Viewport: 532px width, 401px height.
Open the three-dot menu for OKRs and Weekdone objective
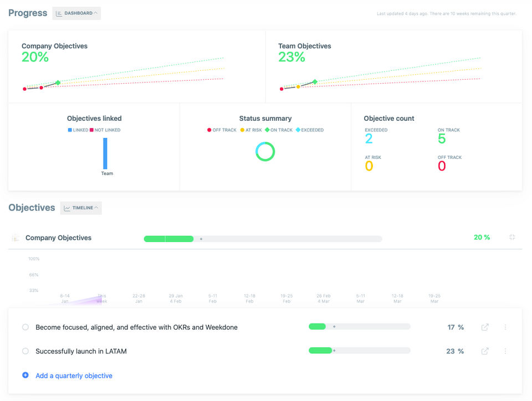coord(505,327)
